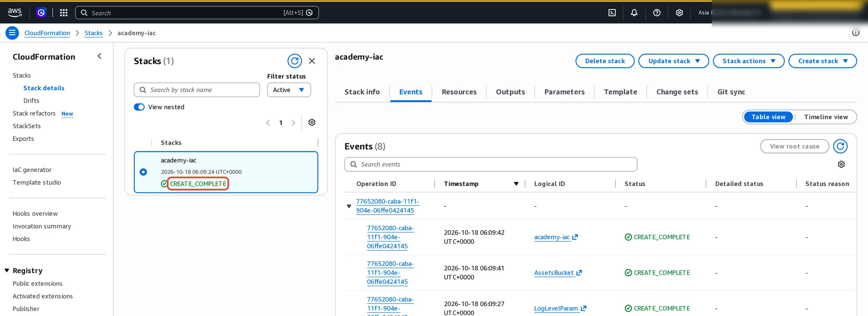
Task: Refresh the Events table
Action: [x=840, y=146]
